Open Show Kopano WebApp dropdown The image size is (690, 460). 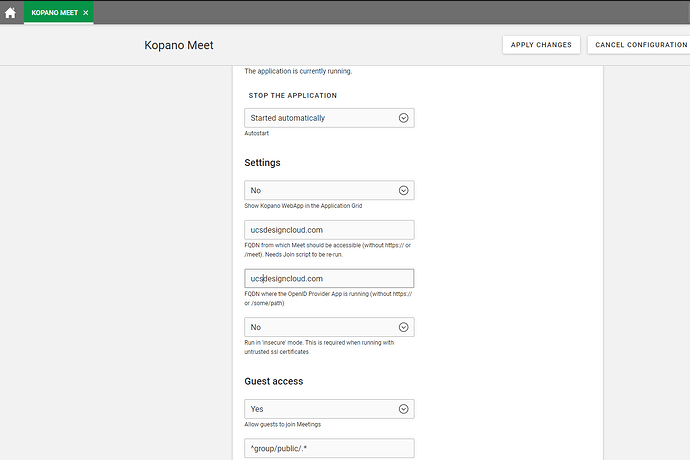[x=329, y=190]
